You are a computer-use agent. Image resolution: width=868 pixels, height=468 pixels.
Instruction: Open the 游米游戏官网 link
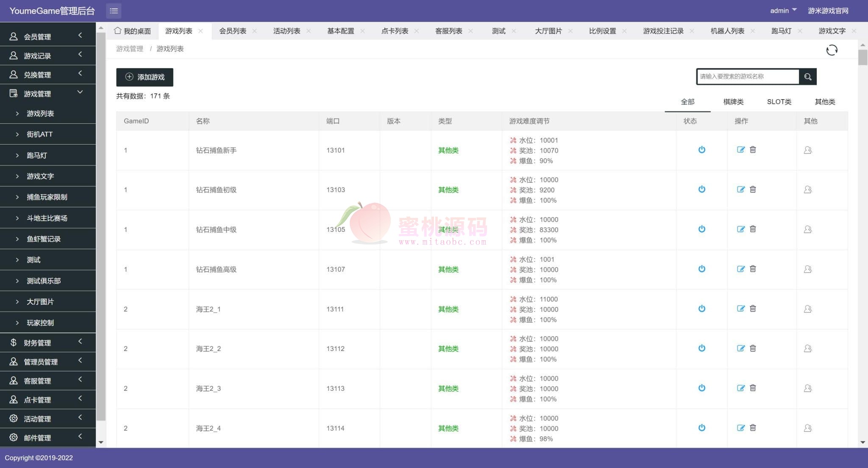click(x=828, y=11)
